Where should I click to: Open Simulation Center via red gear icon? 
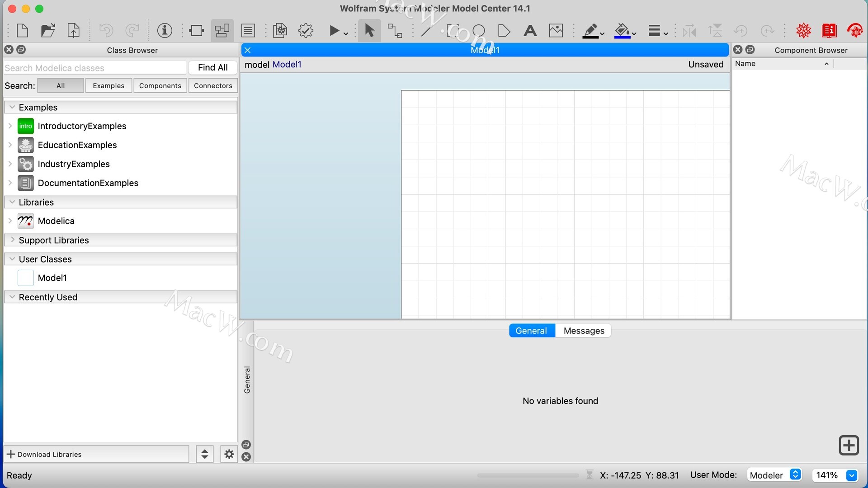click(855, 31)
